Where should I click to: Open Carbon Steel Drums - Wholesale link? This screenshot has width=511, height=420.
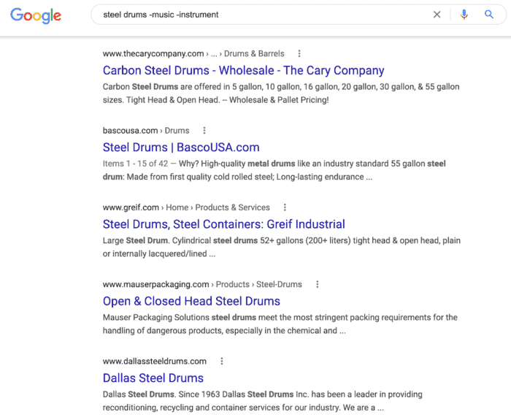(243, 70)
